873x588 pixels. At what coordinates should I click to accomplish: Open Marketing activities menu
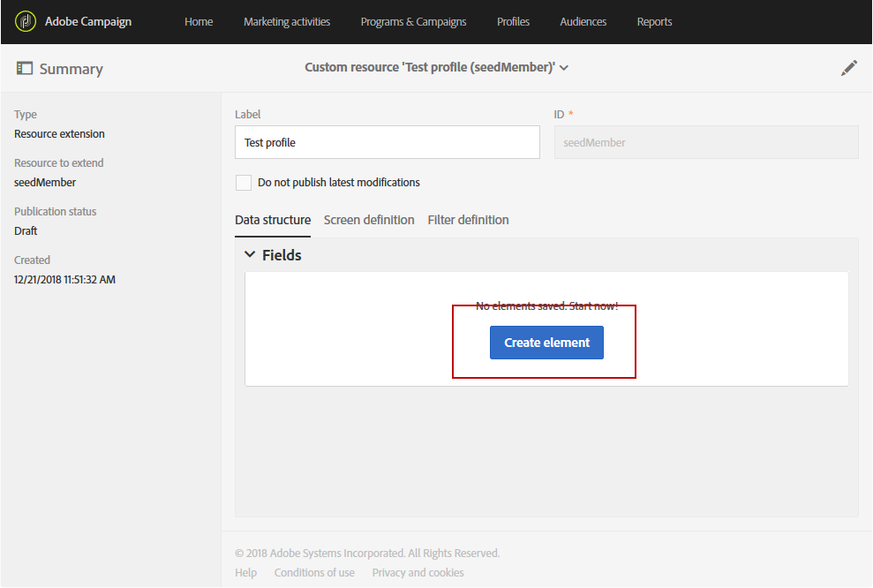287,22
